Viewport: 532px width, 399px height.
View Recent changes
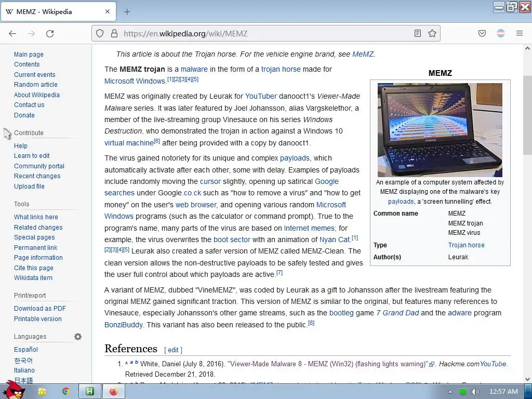coord(37,176)
